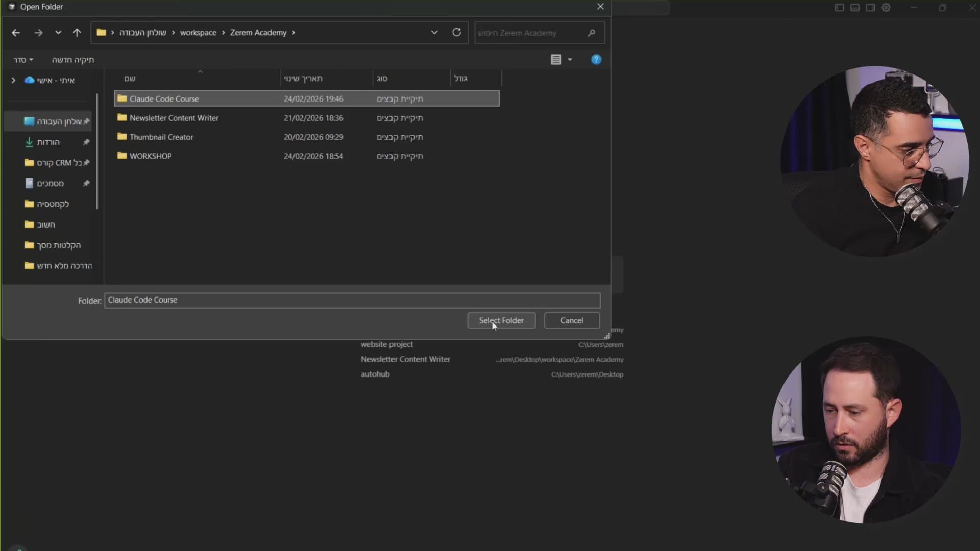Click the Forward navigation arrow

pyautogui.click(x=38, y=33)
